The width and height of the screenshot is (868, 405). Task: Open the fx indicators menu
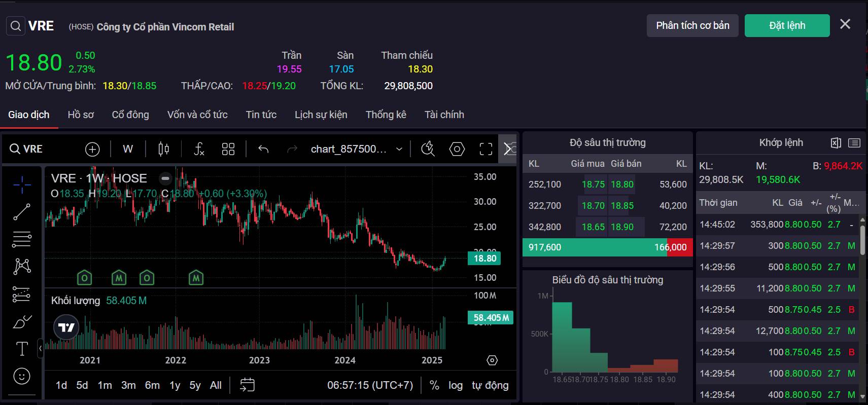pos(199,149)
